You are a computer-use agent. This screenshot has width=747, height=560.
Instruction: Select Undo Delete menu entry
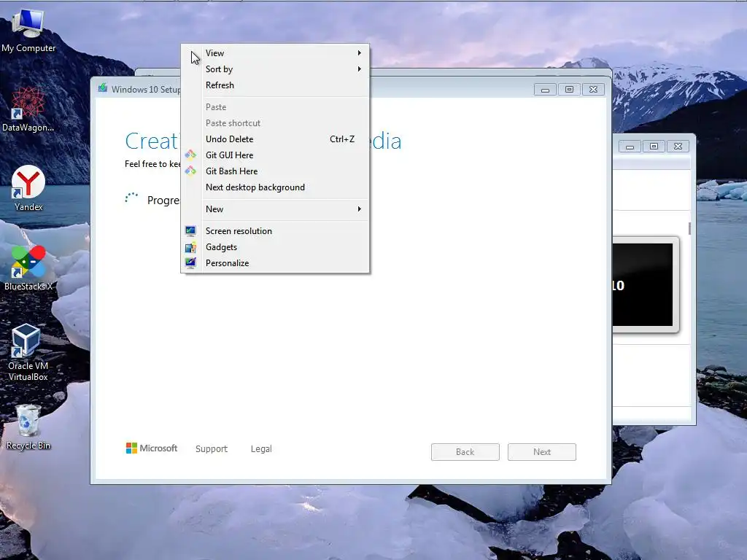coord(275,139)
